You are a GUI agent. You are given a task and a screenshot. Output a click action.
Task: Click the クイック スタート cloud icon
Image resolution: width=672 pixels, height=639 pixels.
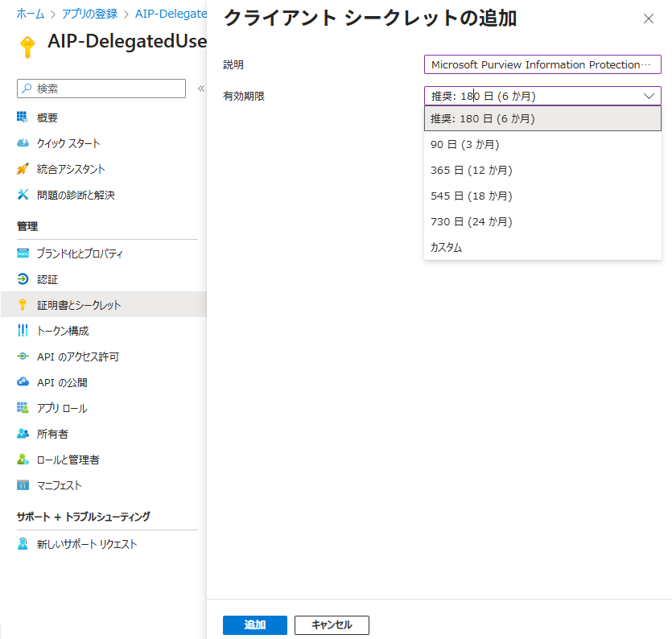click(x=23, y=142)
